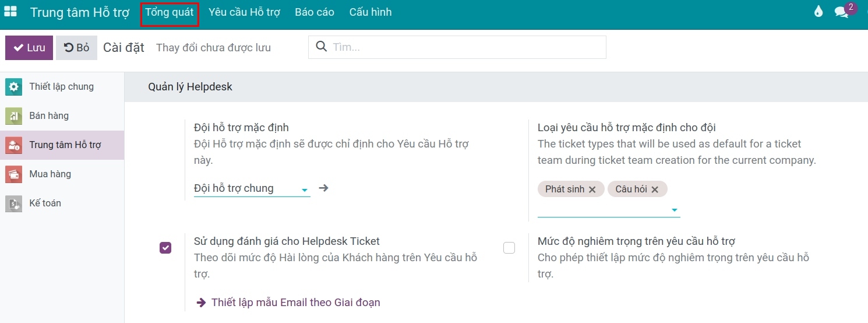Click the Đội hỗ trợ mặc định label

241,128
